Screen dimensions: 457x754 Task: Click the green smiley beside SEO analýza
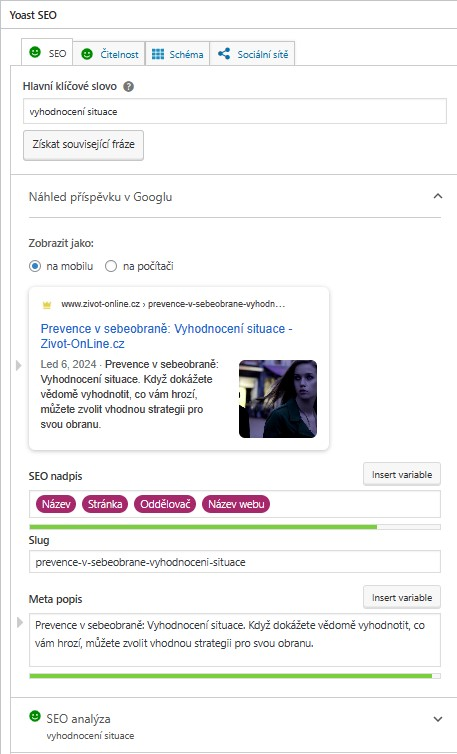35,716
